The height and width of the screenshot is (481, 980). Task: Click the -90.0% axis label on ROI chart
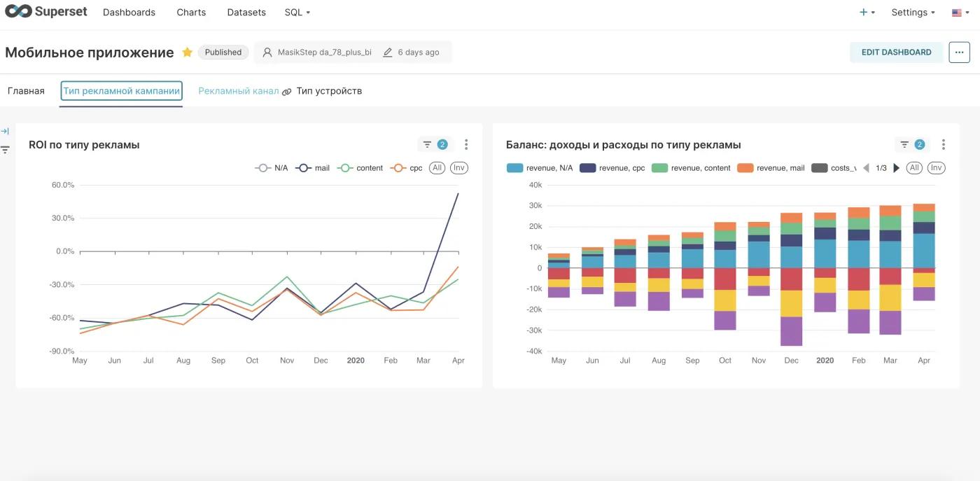62,351
